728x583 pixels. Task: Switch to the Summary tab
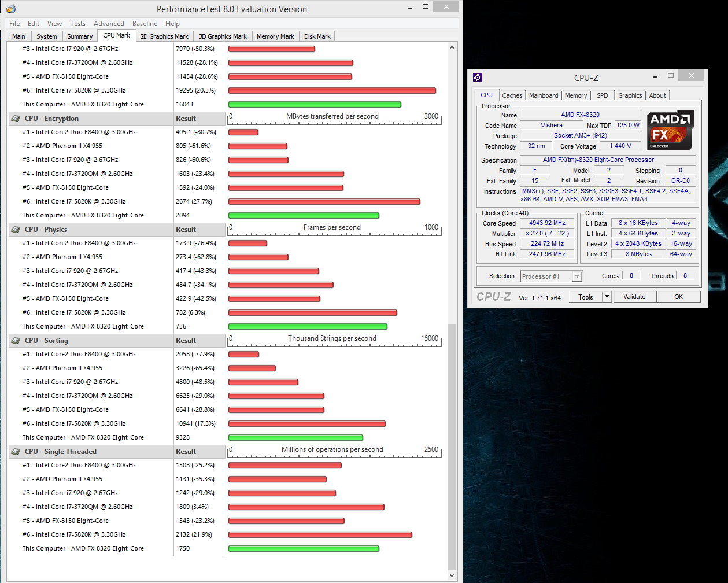[x=80, y=36]
